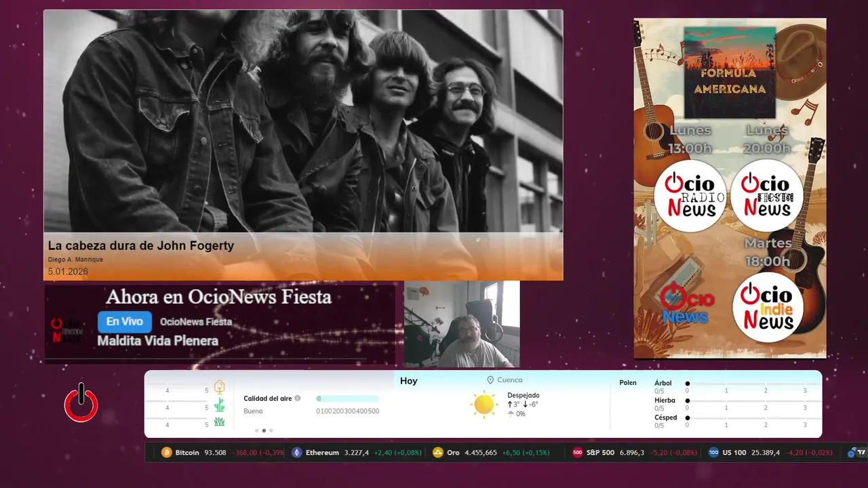Click the Bitcoin change −368,00 (−0,39%)
The image size is (868, 488).
[x=258, y=453]
